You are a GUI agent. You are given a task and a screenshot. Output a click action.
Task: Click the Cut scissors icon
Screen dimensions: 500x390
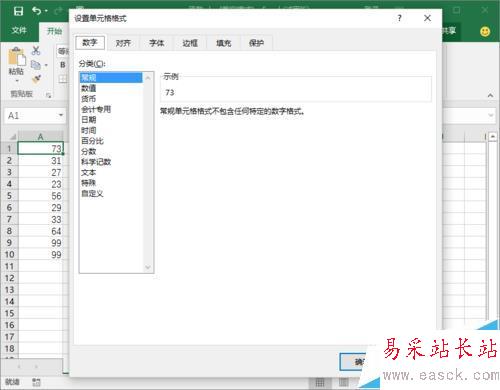[36, 50]
